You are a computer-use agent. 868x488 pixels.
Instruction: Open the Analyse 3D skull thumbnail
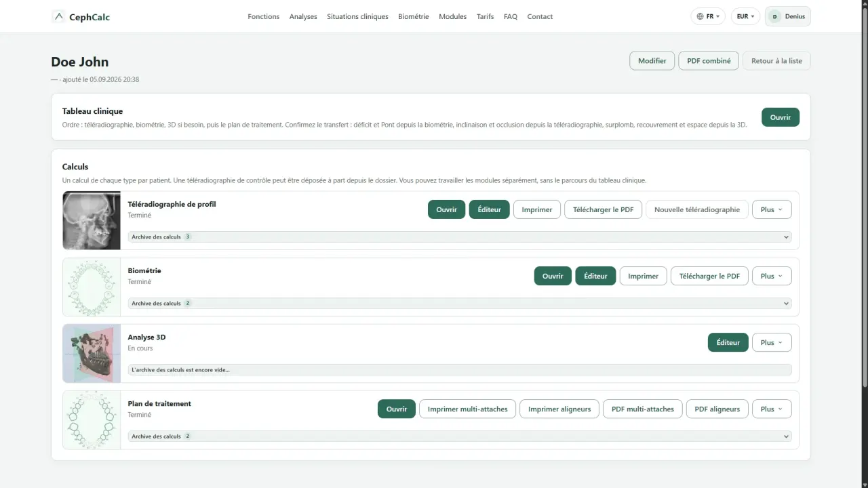pyautogui.click(x=92, y=353)
